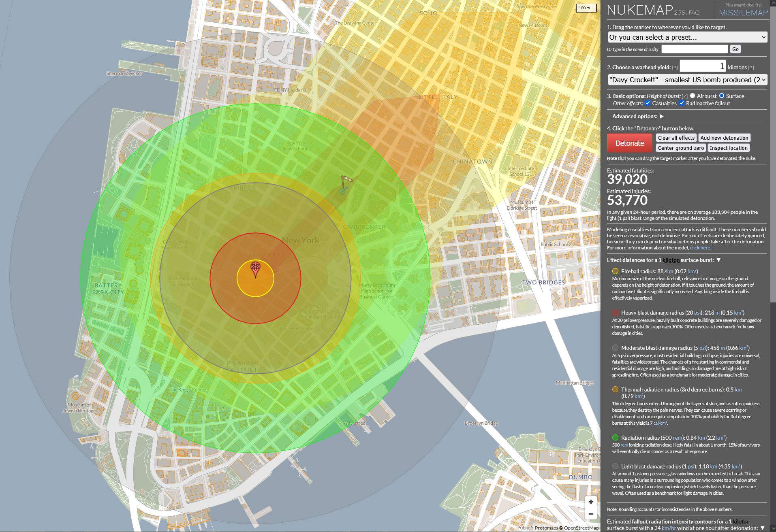Open the OpenStreetMap attribution link
This screenshot has height=532, width=776.
[x=581, y=528]
